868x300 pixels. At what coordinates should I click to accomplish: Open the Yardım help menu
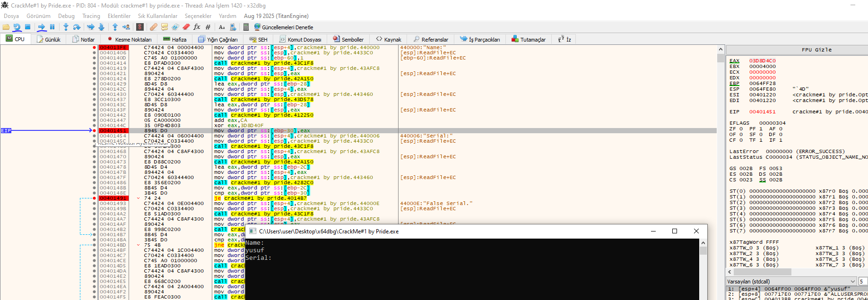click(227, 16)
